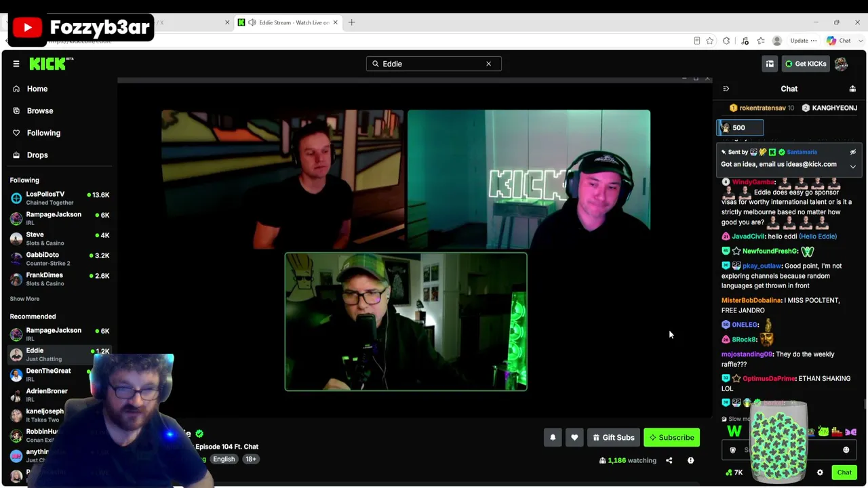Screen dimensions: 868x488
Task: Open a new browser tab
Action: tap(351, 22)
